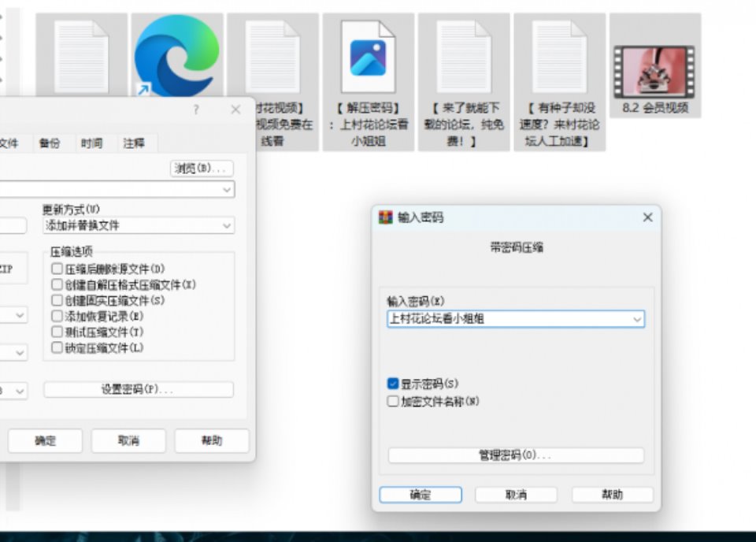Viewport: 756px width, 542px height.
Task: Select the 【来了就能下载的论坛 text file icon
Action: (x=464, y=57)
